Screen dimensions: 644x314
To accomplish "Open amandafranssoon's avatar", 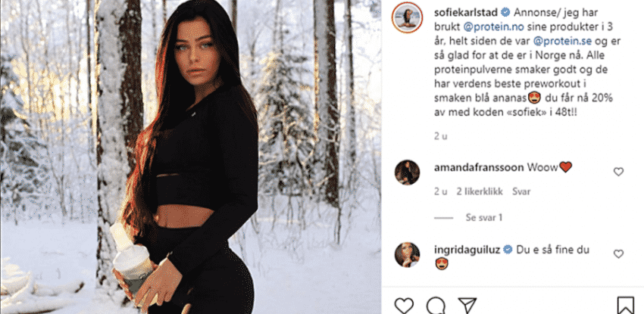I will point(407,173).
